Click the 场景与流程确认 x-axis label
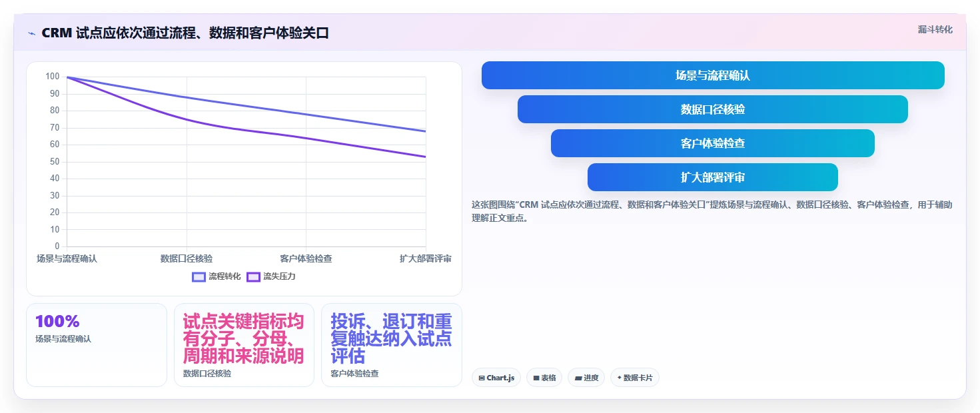The width and height of the screenshot is (980, 413). [x=67, y=258]
